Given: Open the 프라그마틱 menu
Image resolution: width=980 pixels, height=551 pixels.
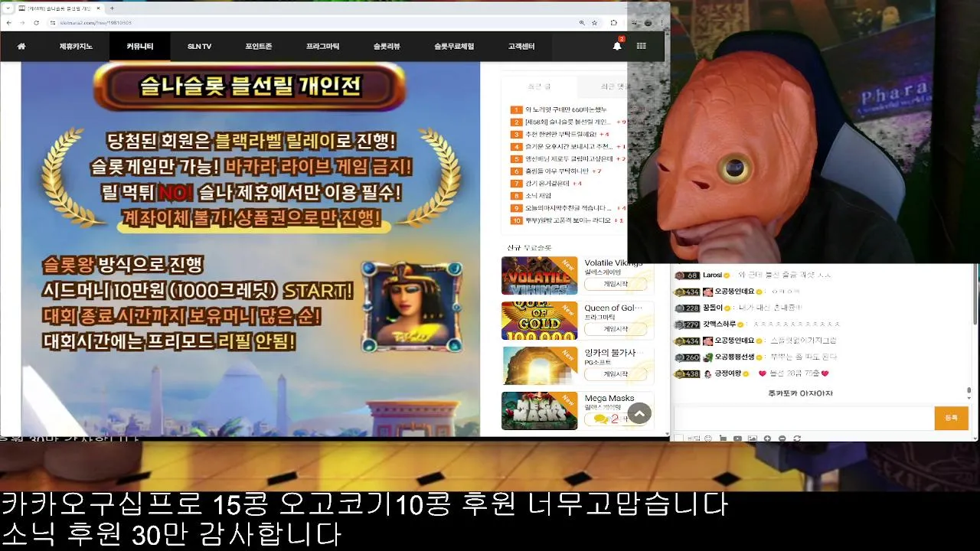Looking at the screenshot, I should (322, 47).
